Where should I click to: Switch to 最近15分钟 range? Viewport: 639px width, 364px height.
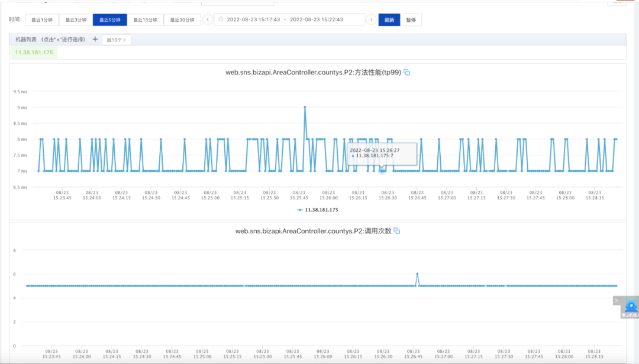pos(146,20)
